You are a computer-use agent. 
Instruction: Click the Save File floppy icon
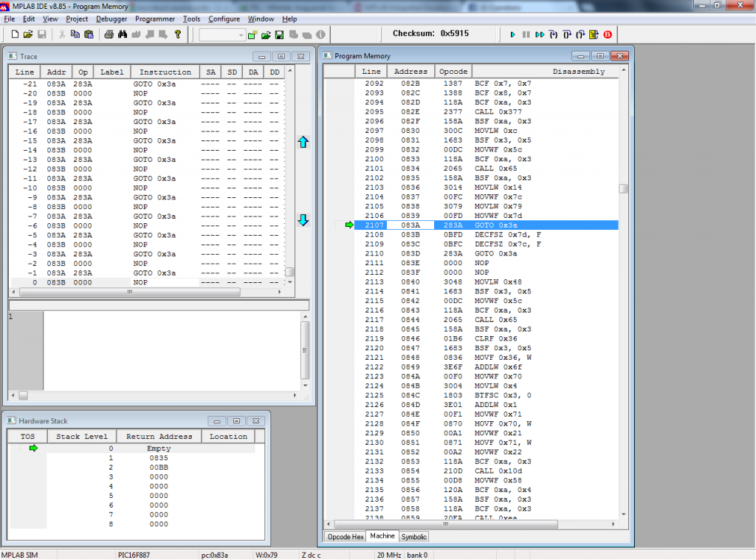[42, 34]
